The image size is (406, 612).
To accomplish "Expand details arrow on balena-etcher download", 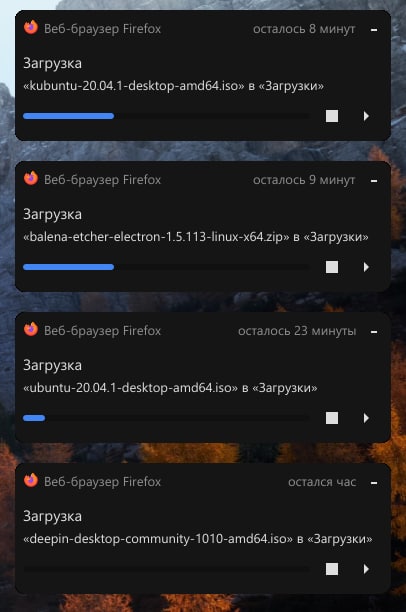I will point(366,267).
